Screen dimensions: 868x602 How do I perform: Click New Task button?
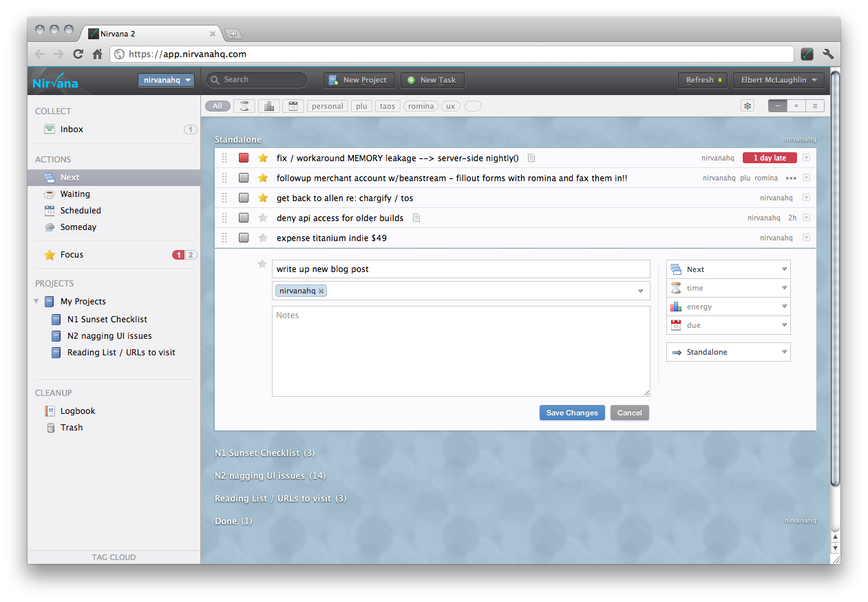pos(432,80)
